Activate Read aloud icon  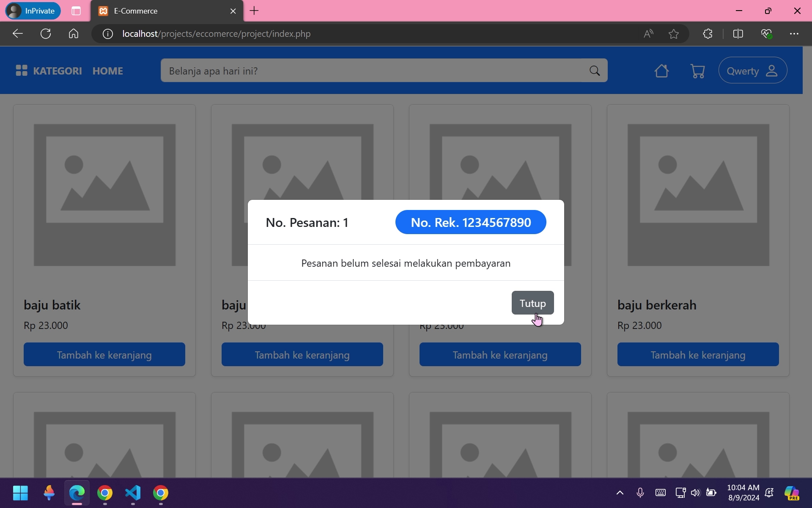pyautogui.click(x=648, y=34)
